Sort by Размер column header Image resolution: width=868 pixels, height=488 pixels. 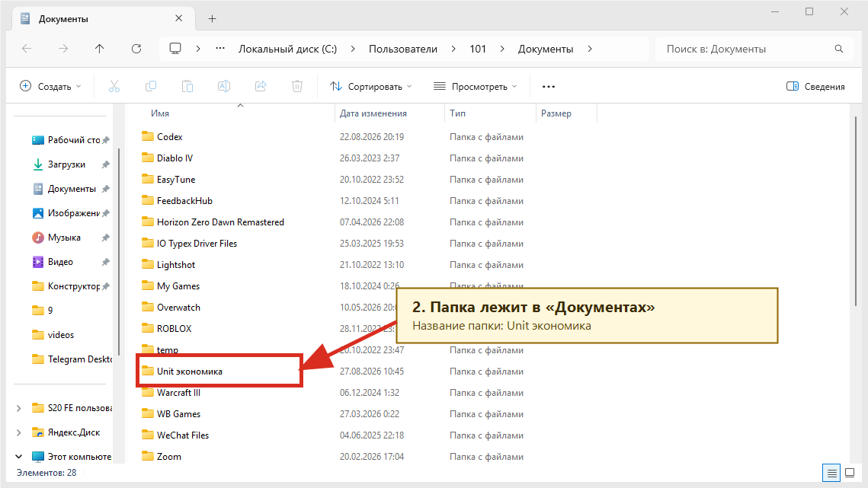556,113
